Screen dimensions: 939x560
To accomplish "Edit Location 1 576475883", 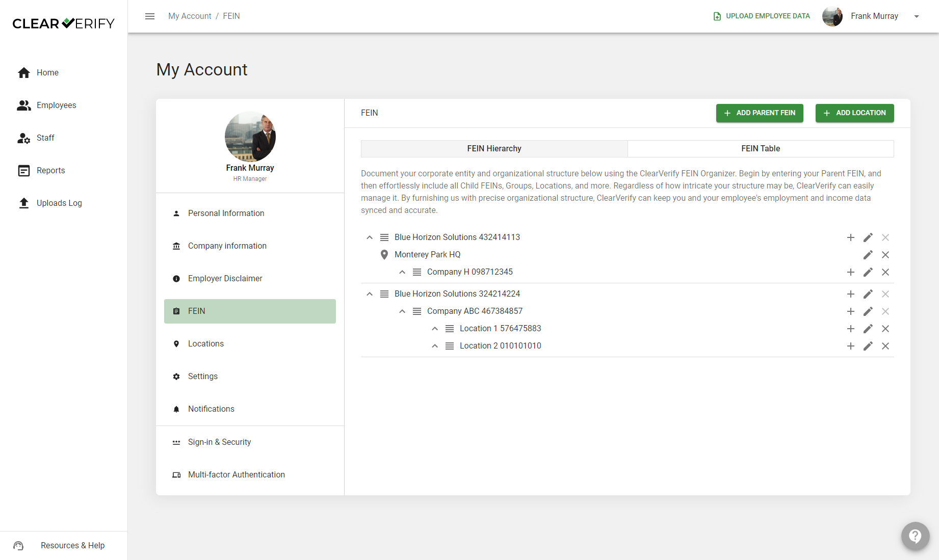I will (868, 329).
